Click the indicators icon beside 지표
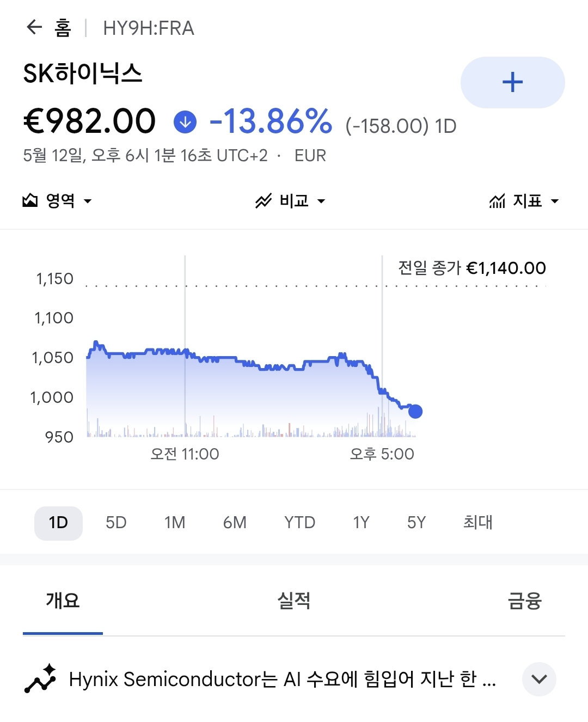The image size is (588, 722). click(497, 201)
